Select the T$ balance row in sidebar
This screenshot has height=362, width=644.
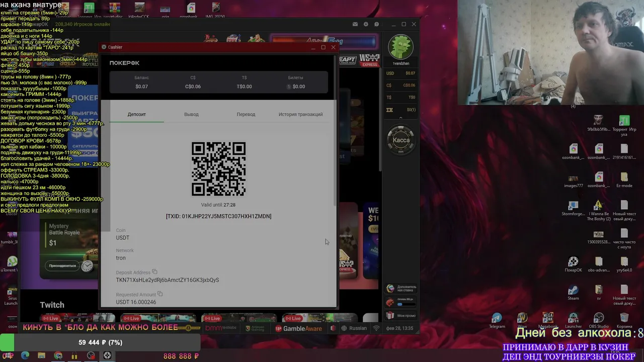[x=401, y=98]
